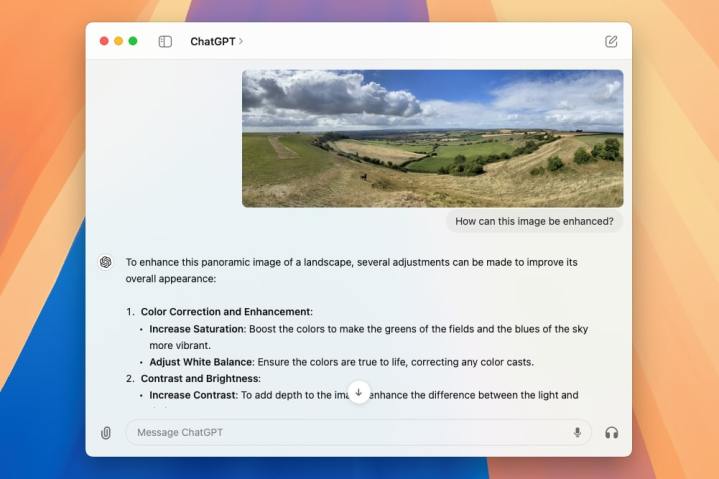The height and width of the screenshot is (479, 719).
Task: Toggle the sidebar panel icon
Action: [x=165, y=41]
